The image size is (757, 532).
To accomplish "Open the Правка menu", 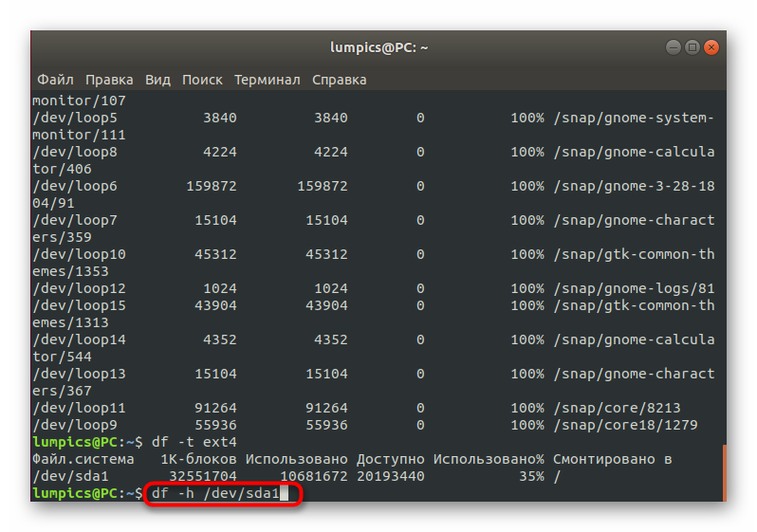I will click(109, 80).
